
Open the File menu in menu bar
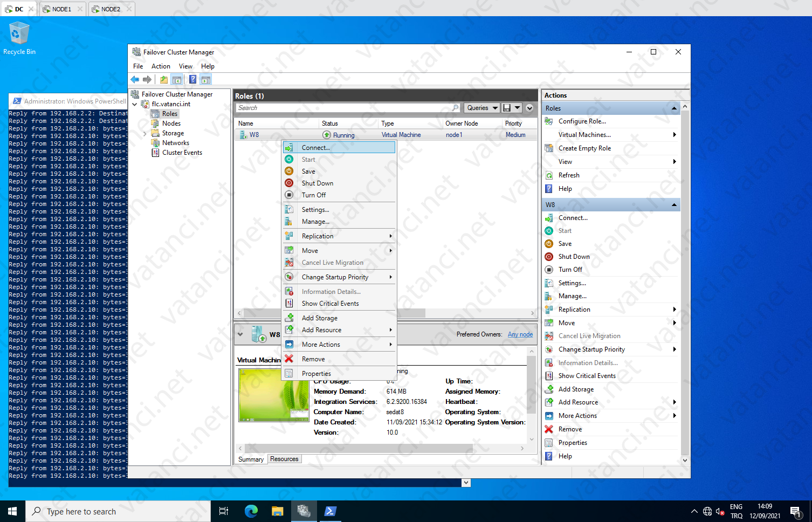(x=138, y=66)
